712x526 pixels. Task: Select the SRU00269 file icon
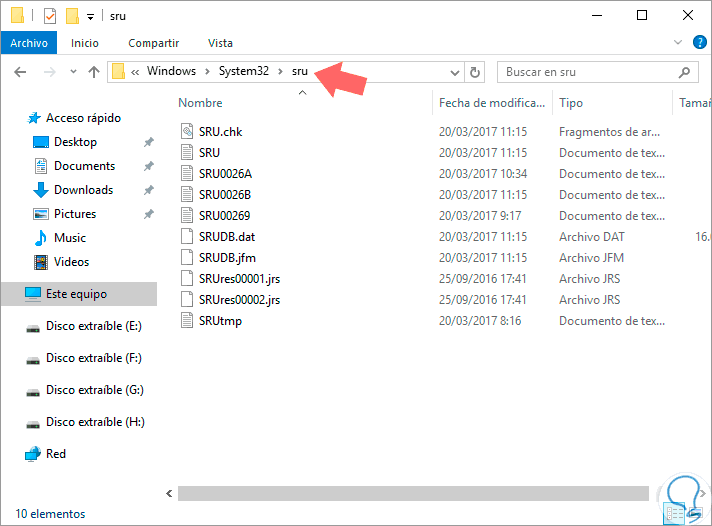(187, 215)
